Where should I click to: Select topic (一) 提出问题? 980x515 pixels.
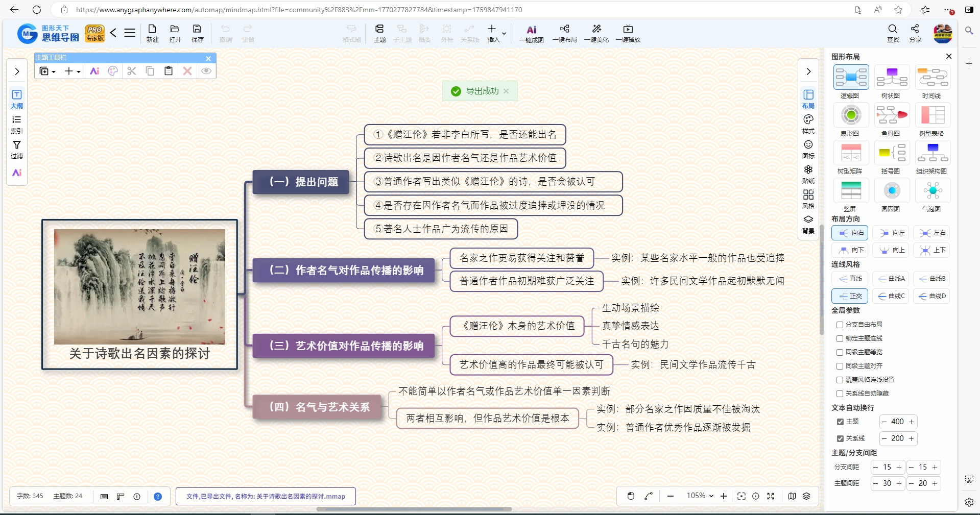click(301, 182)
